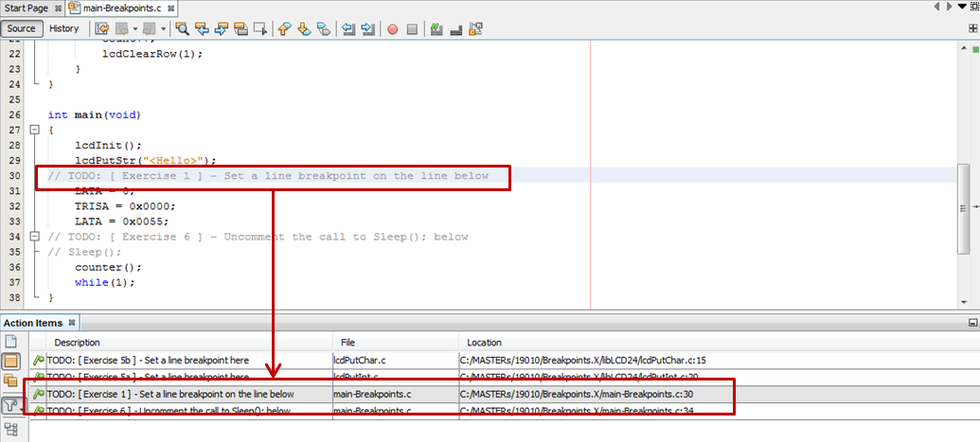This screenshot has width=980, height=442.
Task: Click Shift Line Left icon
Action: click(x=348, y=28)
